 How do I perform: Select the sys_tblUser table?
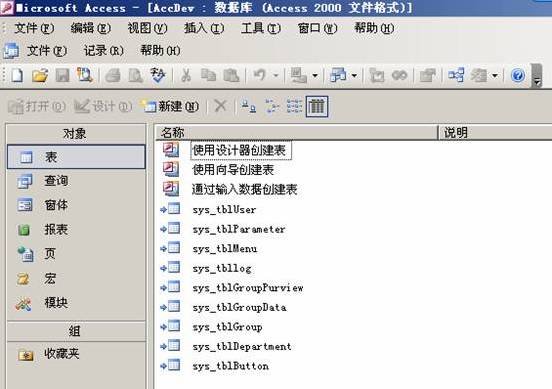coord(224,210)
